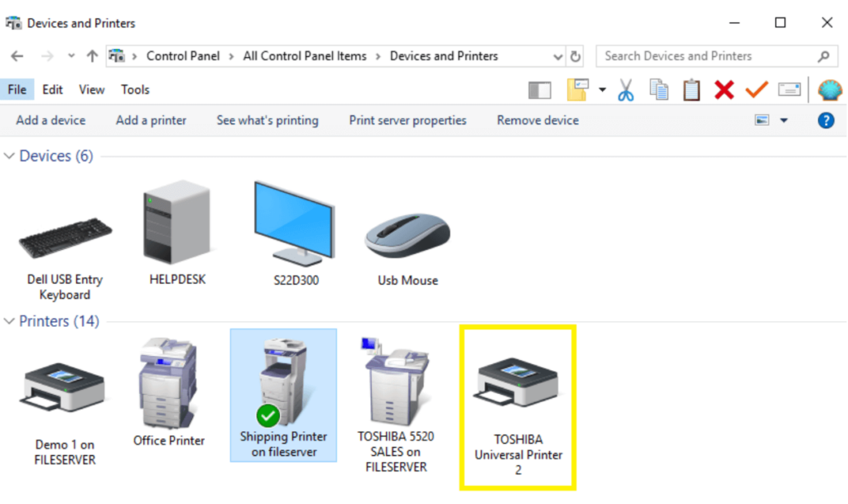848x504 pixels.
Task: Select the Demo 1 on FILESERVER printer
Action: coord(65,413)
